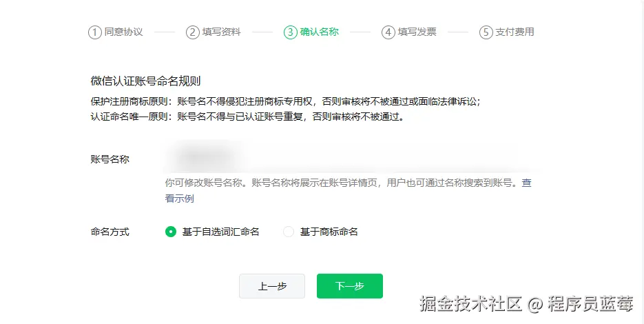
Task: Click the 微信认证账号命名规则 heading
Action: 145,81
